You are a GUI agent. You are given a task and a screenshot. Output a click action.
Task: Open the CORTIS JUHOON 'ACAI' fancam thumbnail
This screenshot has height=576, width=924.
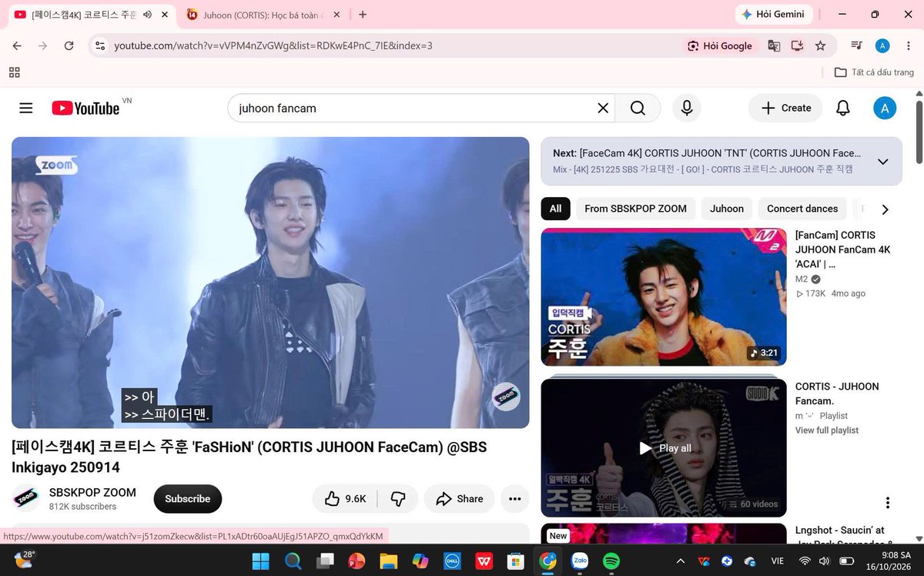(664, 296)
